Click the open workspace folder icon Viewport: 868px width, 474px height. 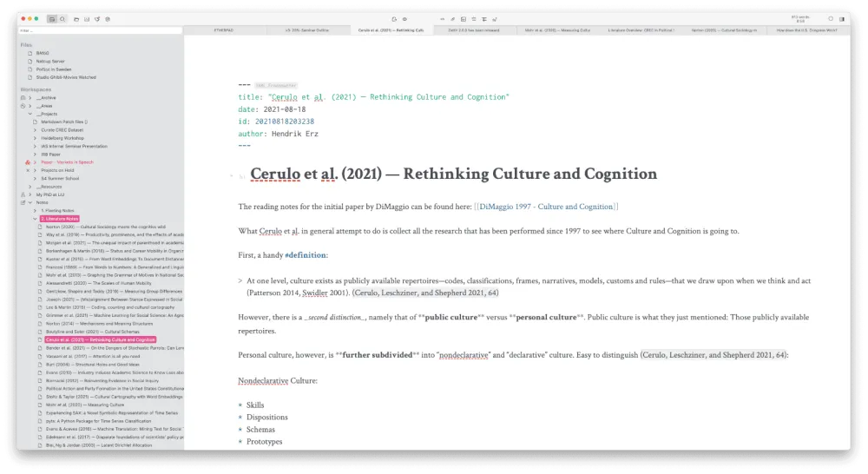click(76, 18)
